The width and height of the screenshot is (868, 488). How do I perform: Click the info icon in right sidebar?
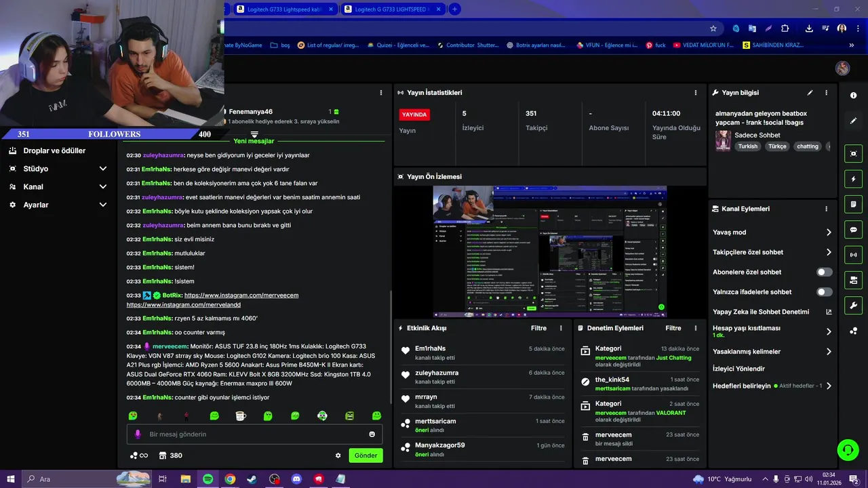point(853,96)
